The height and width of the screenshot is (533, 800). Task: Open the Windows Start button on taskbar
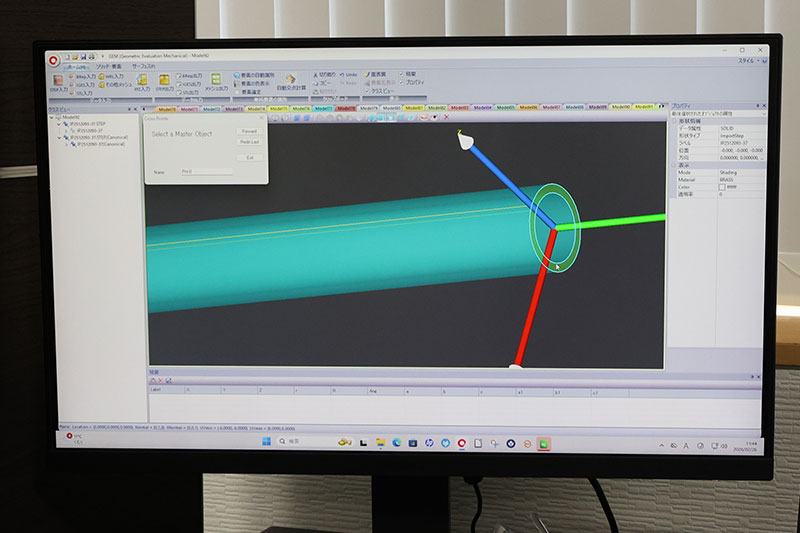[x=266, y=441]
